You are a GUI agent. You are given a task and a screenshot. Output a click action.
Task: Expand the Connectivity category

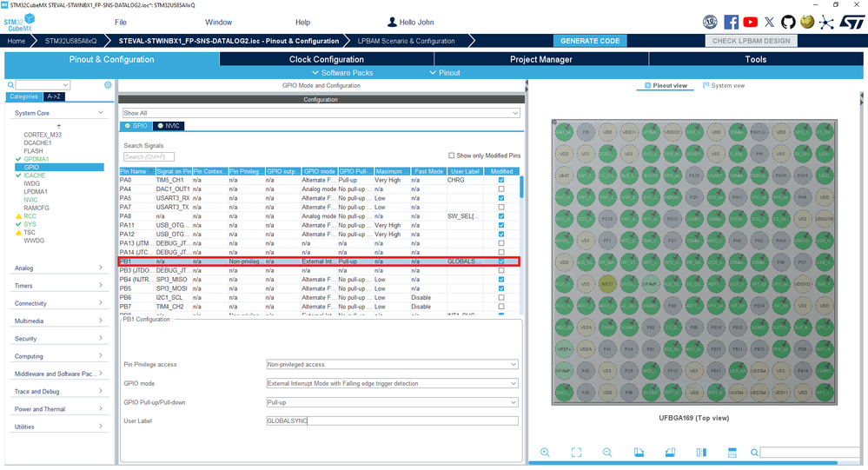coord(59,303)
